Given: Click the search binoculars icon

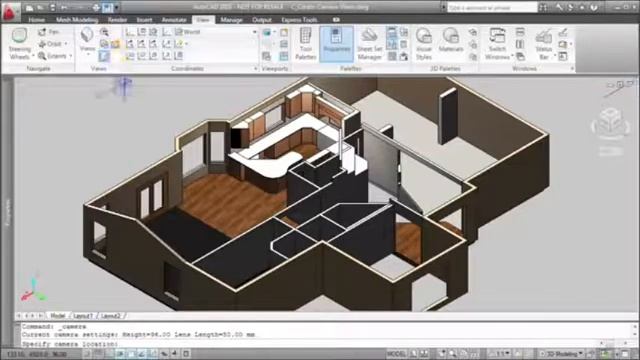Looking at the screenshot, I should click(x=543, y=7).
